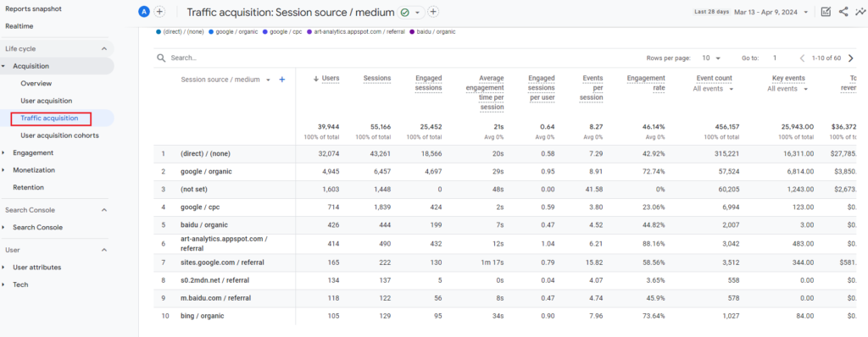The height and width of the screenshot is (337, 868).
Task: Click the search magnifier icon in the table
Action: [x=161, y=58]
